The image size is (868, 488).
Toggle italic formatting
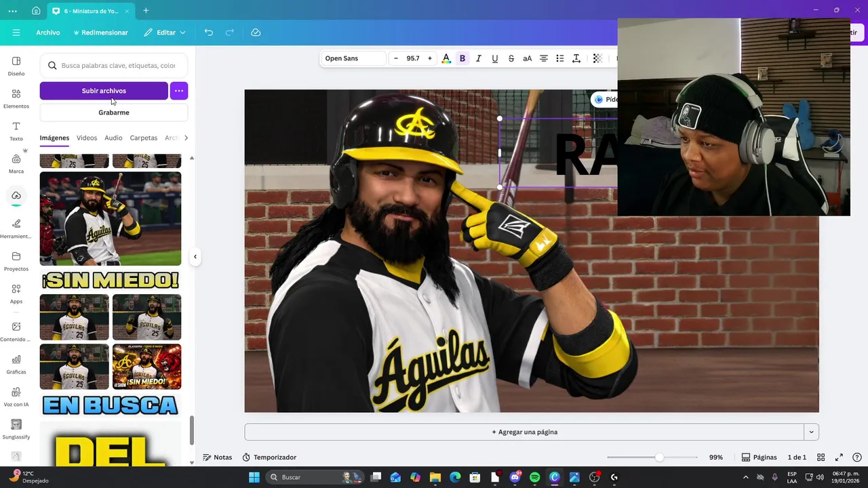click(x=479, y=58)
